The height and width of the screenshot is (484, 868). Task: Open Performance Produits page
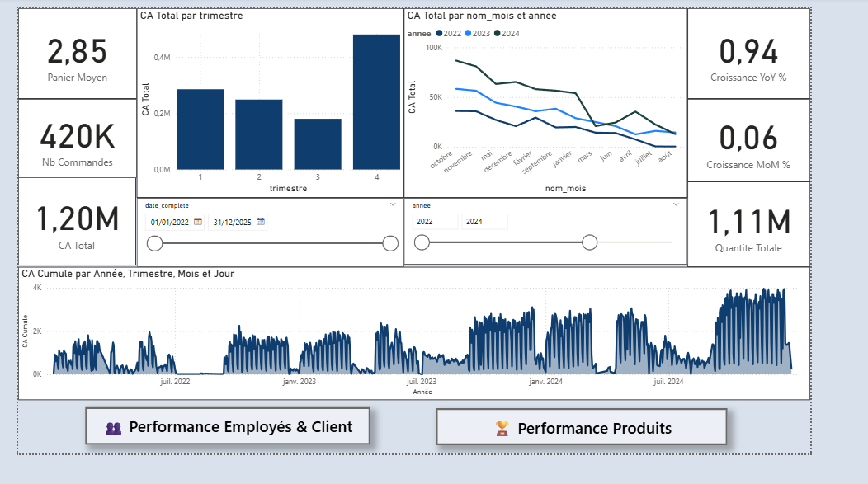[581, 427]
